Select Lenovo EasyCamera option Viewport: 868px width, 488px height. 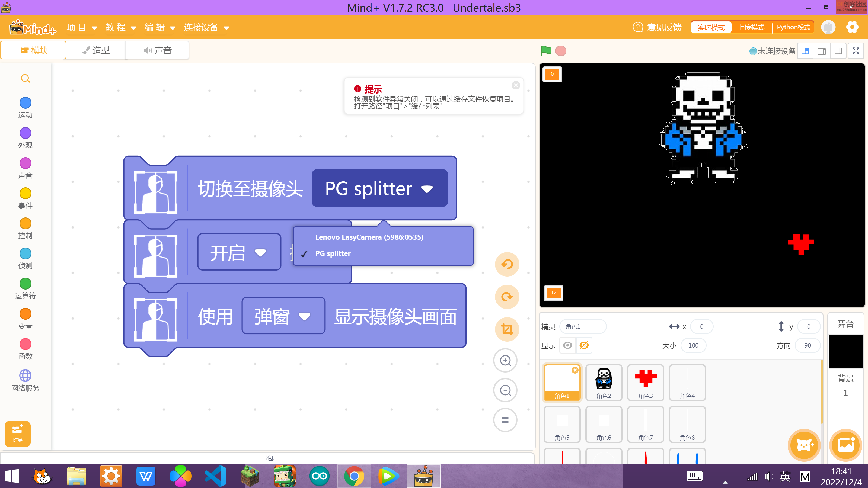pyautogui.click(x=383, y=237)
